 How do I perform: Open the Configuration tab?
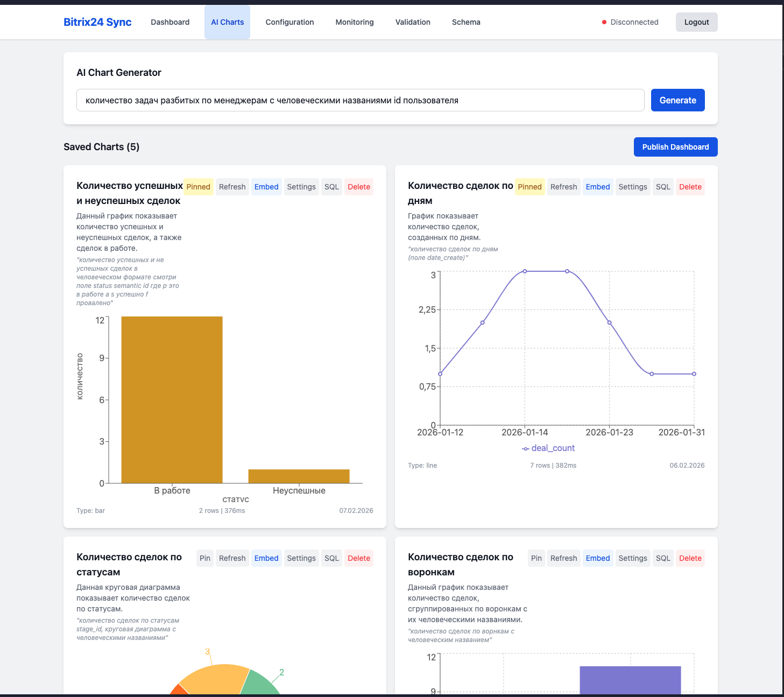point(289,22)
